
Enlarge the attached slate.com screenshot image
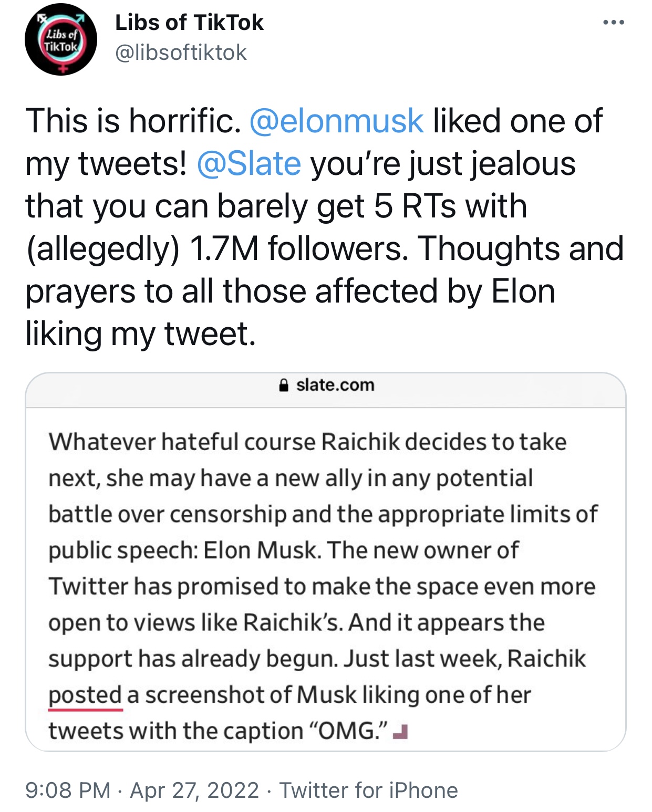326,561
